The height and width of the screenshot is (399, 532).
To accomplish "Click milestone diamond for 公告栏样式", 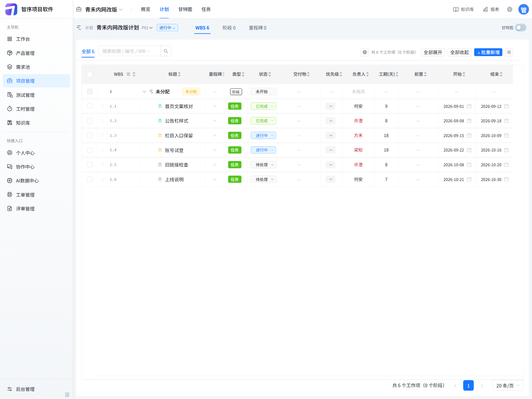I will [x=215, y=121].
